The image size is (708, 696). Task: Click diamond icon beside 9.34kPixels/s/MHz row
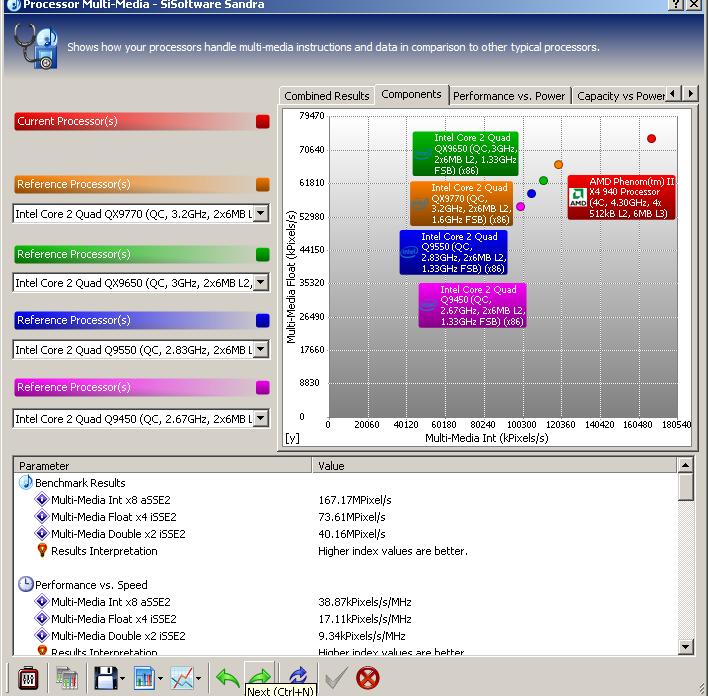42,635
